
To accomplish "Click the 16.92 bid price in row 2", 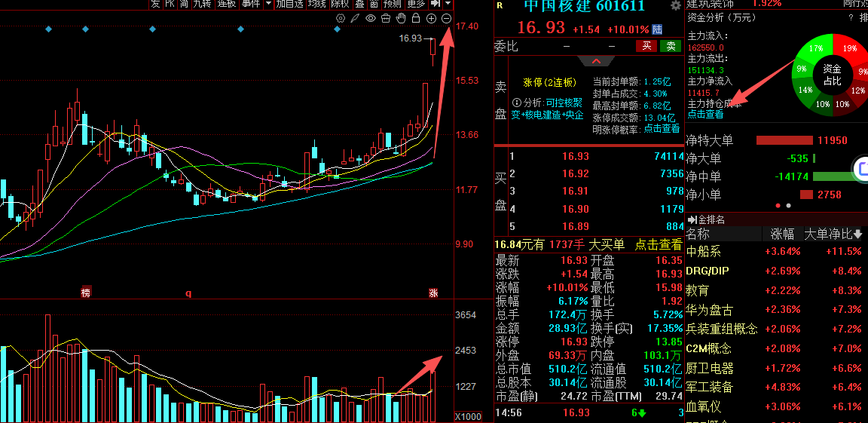I will point(576,174).
